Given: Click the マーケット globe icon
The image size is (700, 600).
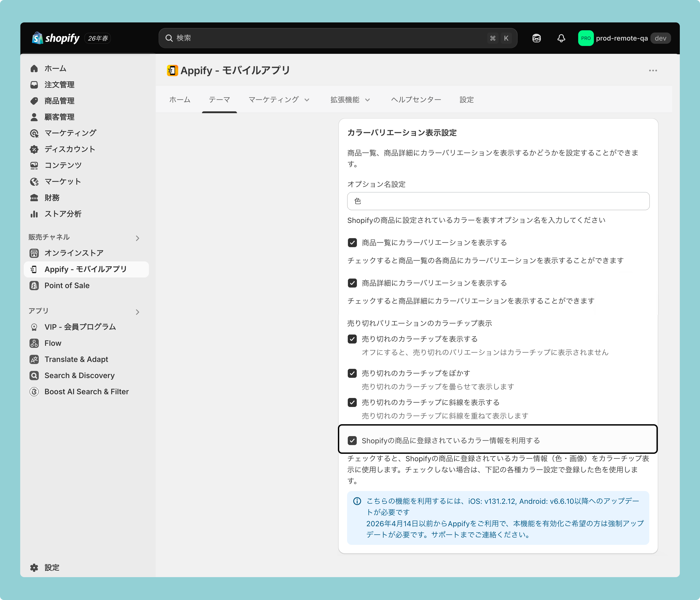Looking at the screenshot, I should (x=34, y=182).
